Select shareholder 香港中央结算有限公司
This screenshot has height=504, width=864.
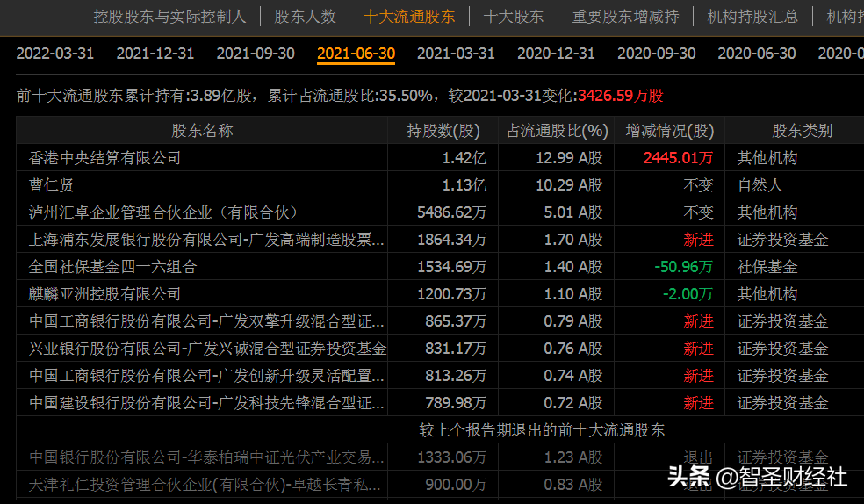(x=104, y=158)
